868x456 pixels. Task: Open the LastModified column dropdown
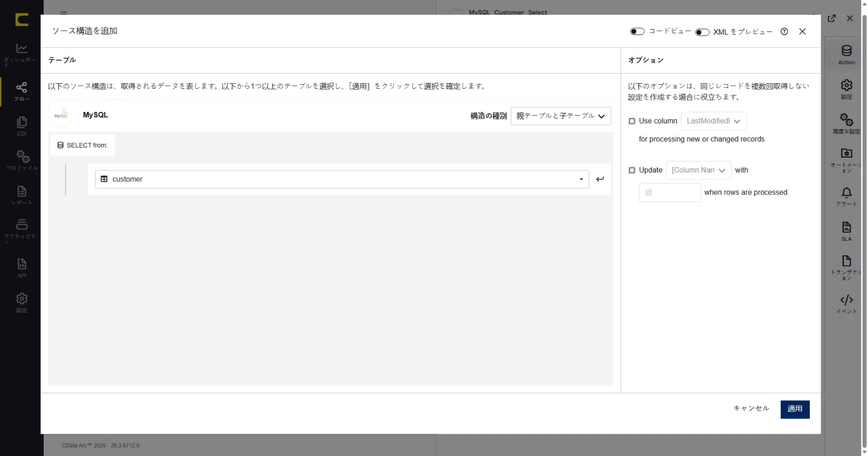pyautogui.click(x=714, y=121)
